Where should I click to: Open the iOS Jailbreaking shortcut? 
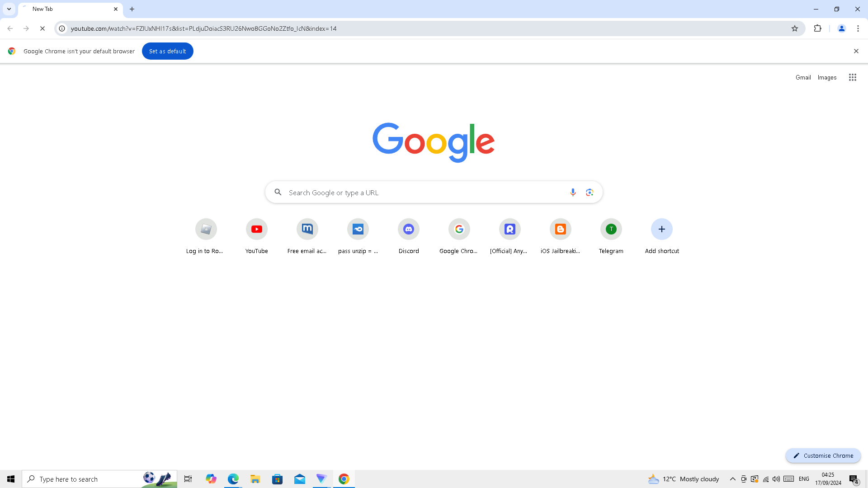point(561,236)
